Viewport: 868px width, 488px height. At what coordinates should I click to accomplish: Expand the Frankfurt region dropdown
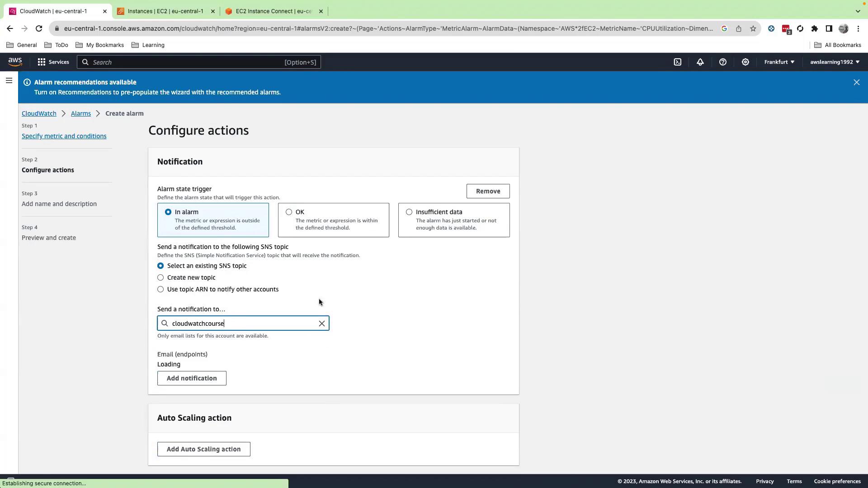tap(779, 62)
